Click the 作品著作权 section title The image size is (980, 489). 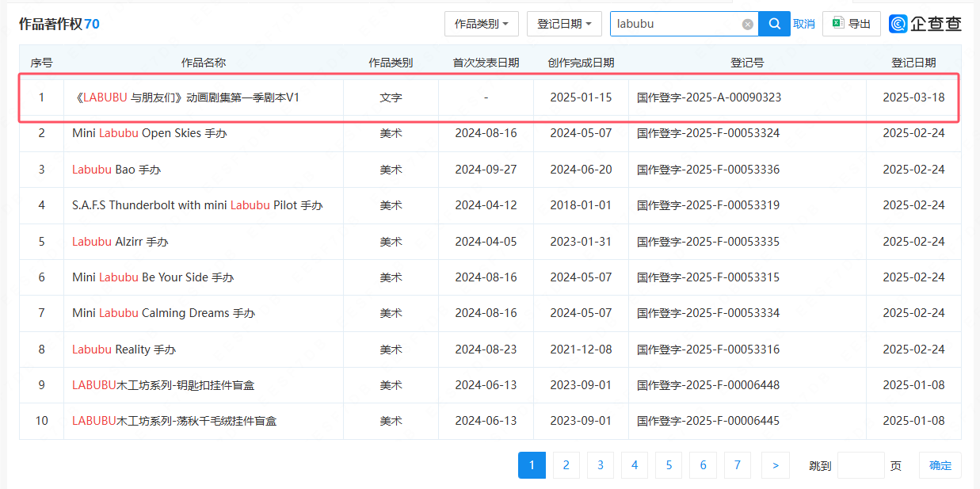[51, 24]
